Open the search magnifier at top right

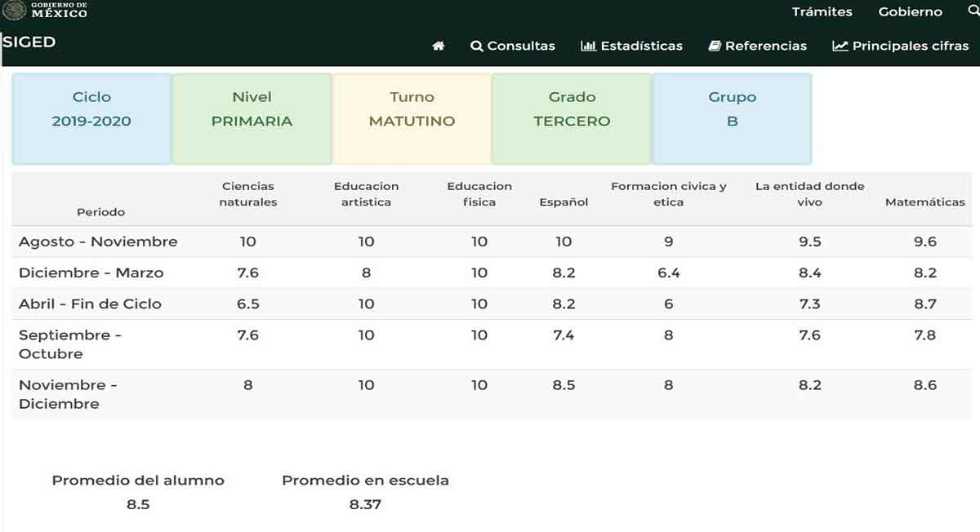pyautogui.click(x=973, y=11)
